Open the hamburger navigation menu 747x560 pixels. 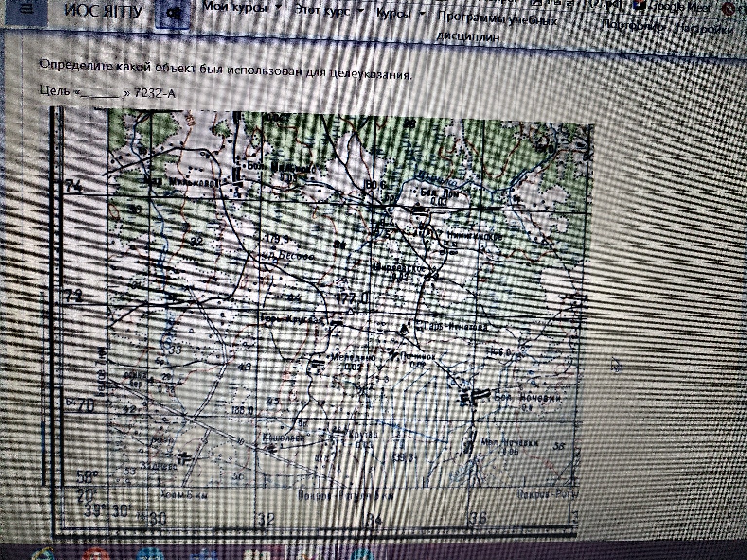[26, 9]
